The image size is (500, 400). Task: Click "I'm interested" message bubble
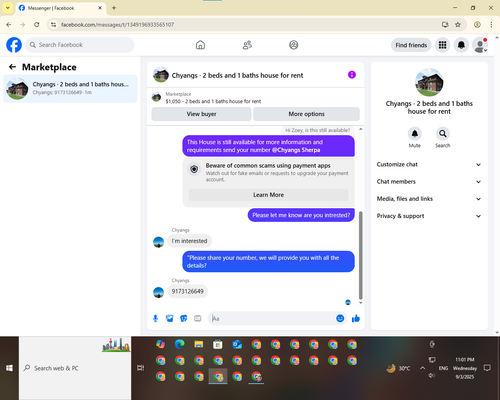pyautogui.click(x=189, y=241)
